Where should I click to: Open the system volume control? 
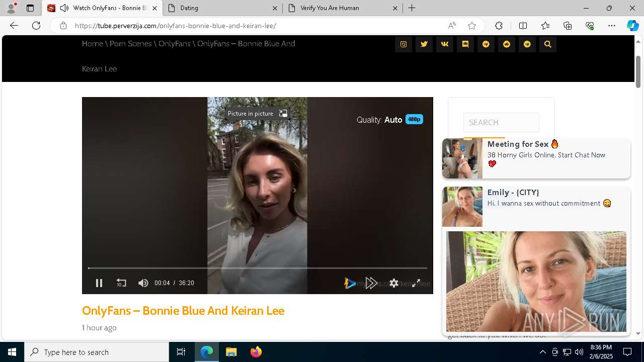tap(579, 352)
